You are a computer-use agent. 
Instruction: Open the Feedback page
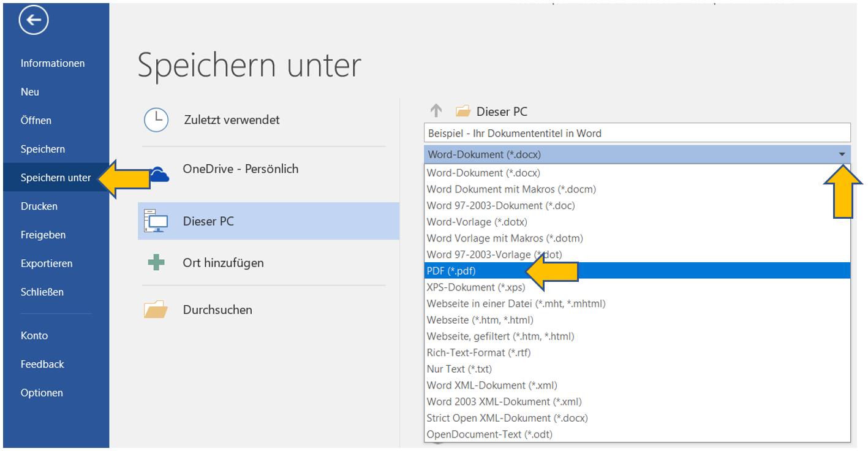(42, 364)
